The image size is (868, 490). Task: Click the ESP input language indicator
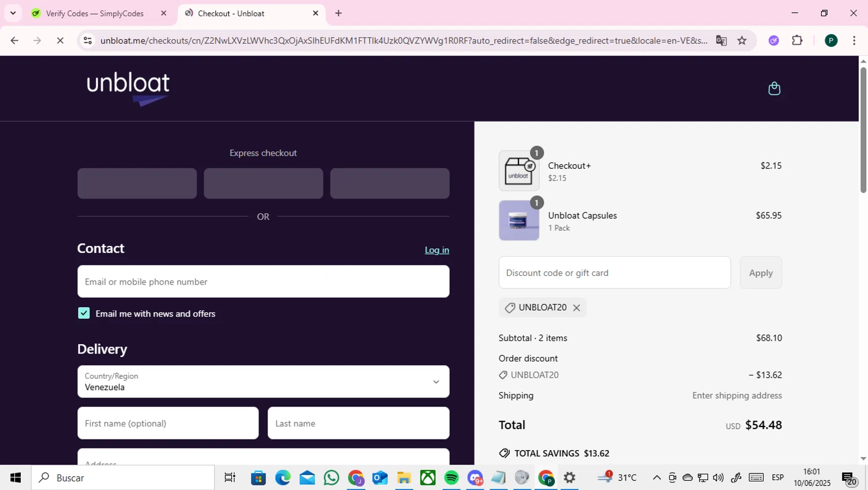coord(778,478)
